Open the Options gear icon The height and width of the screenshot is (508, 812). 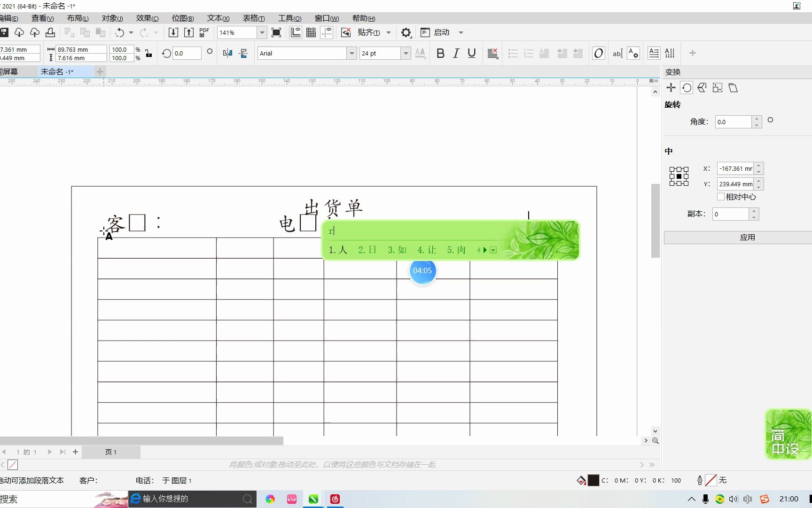click(x=406, y=32)
